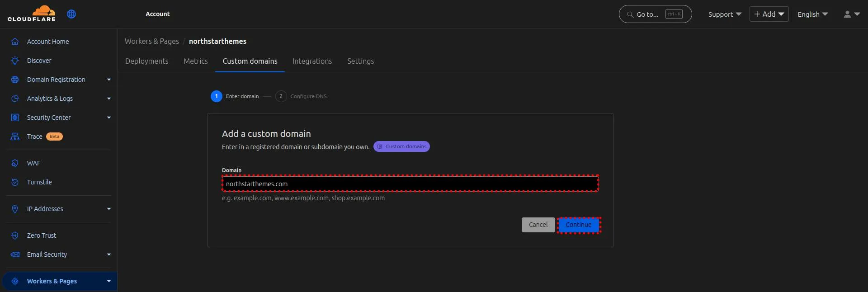
Task: Click step 1 Enter domain indicator
Action: click(x=235, y=96)
